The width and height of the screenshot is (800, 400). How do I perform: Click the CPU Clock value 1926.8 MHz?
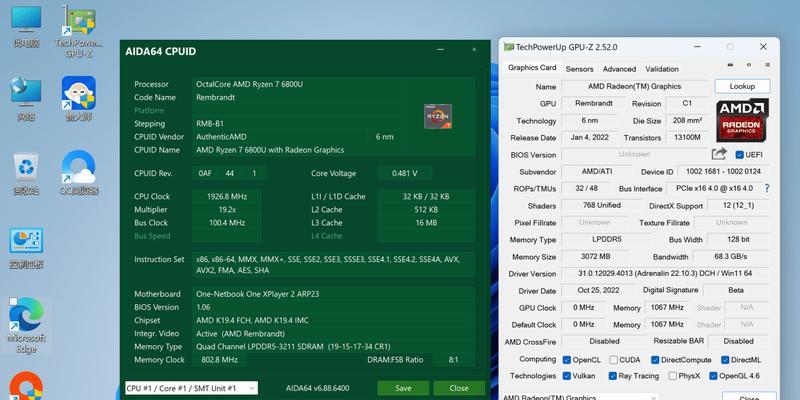click(x=227, y=196)
